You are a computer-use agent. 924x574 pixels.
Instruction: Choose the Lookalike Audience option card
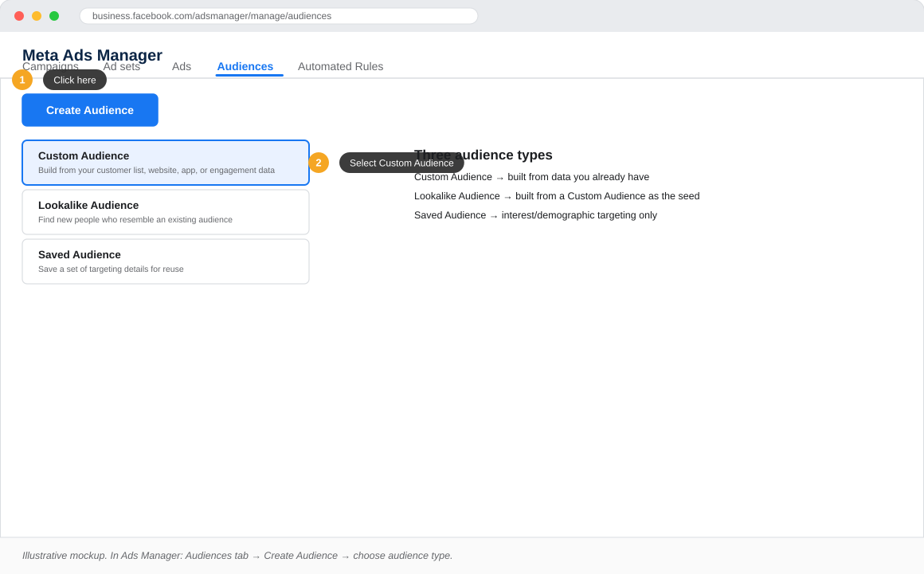coord(166,212)
